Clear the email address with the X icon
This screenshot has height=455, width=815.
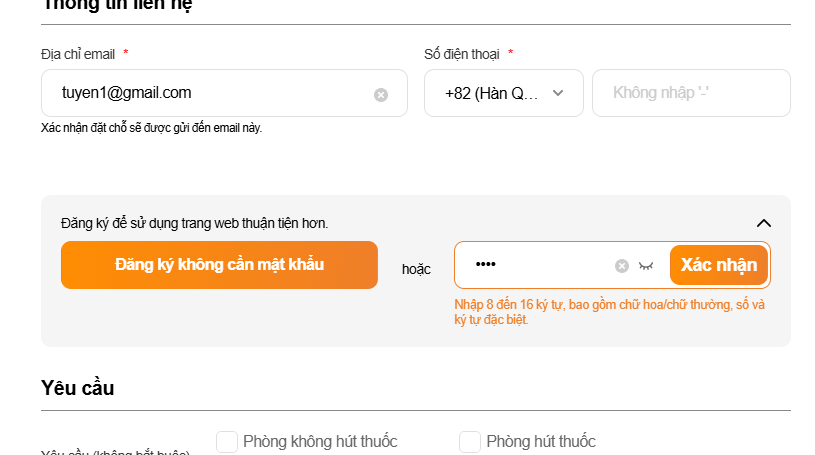[x=381, y=95]
